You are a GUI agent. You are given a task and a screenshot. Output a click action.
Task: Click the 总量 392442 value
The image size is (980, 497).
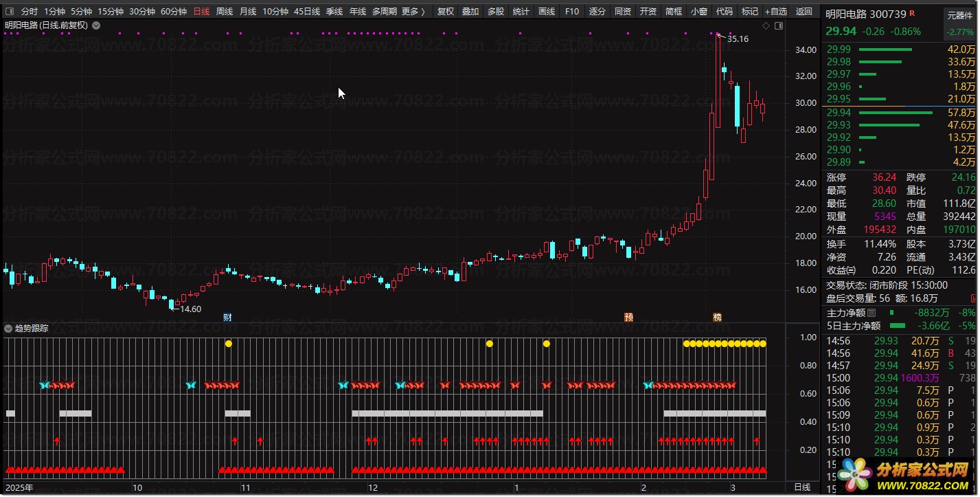click(x=958, y=217)
